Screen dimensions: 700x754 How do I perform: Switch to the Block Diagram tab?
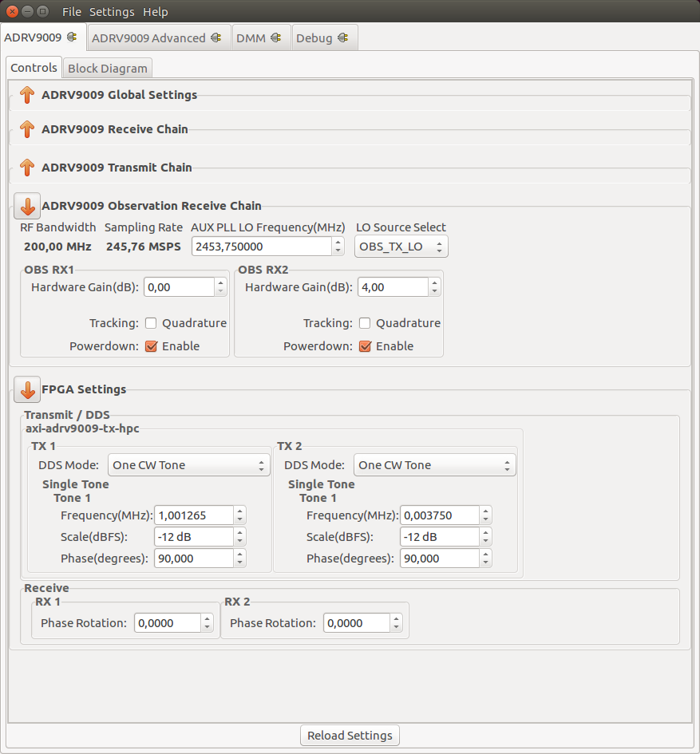tap(107, 68)
